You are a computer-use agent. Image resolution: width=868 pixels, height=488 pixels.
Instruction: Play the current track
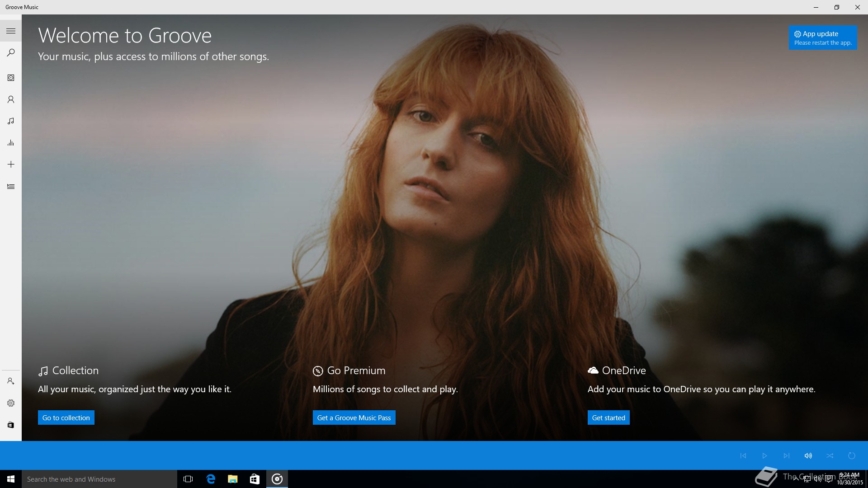point(764,455)
